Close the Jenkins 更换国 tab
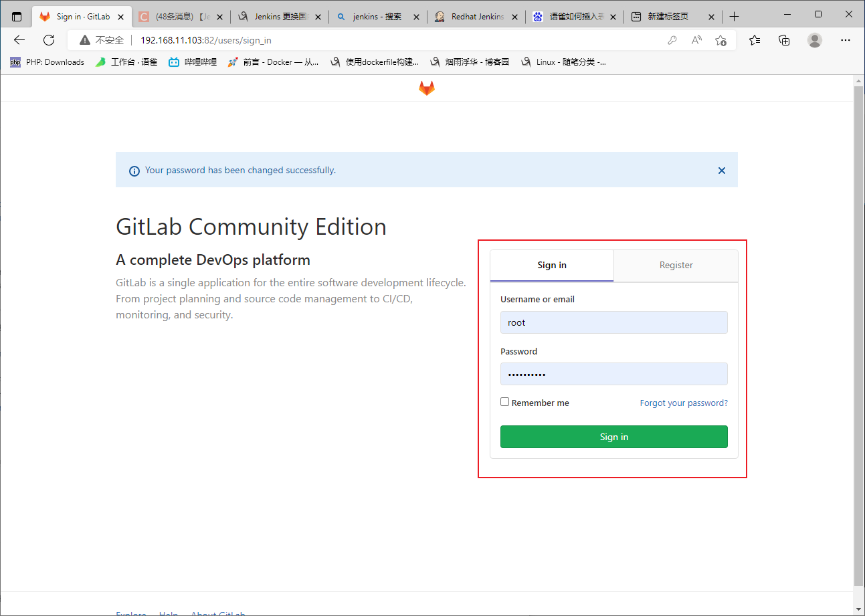Screen dimensions: 865x616 point(318,17)
